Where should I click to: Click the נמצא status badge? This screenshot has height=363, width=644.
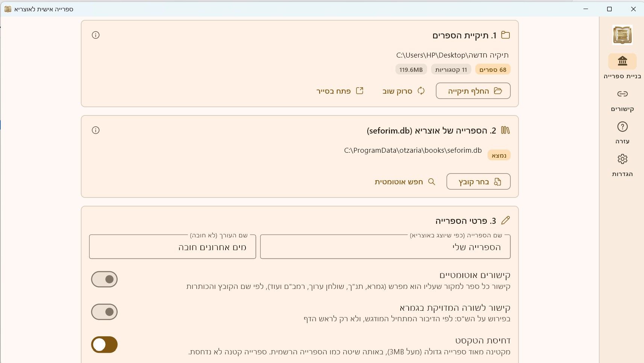pyautogui.click(x=499, y=155)
